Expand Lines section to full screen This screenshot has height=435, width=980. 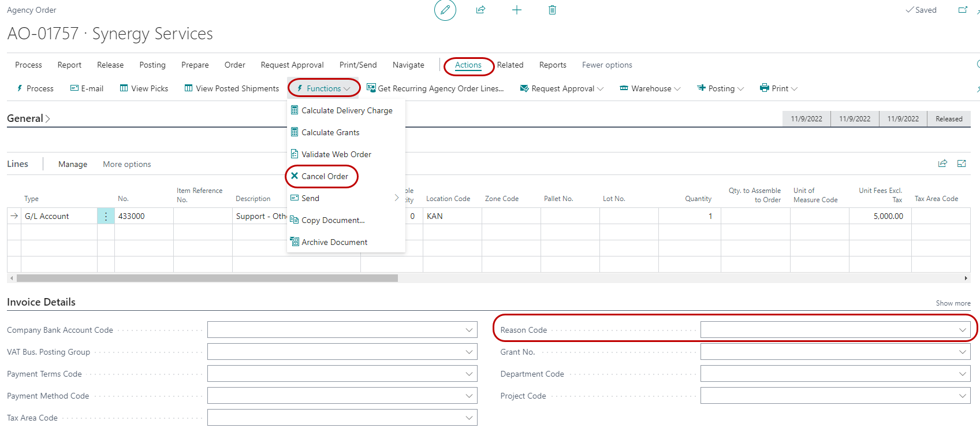coord(962,163)
